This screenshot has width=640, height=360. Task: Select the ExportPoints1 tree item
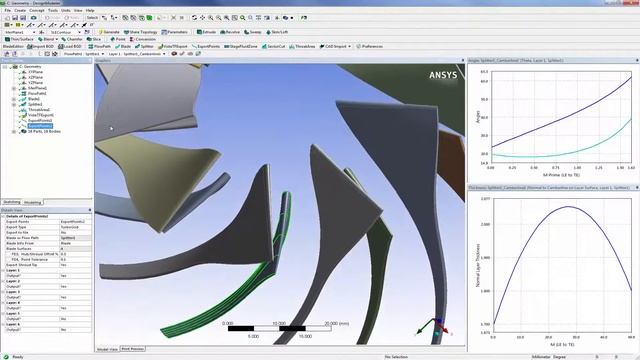tap(40, 120)
